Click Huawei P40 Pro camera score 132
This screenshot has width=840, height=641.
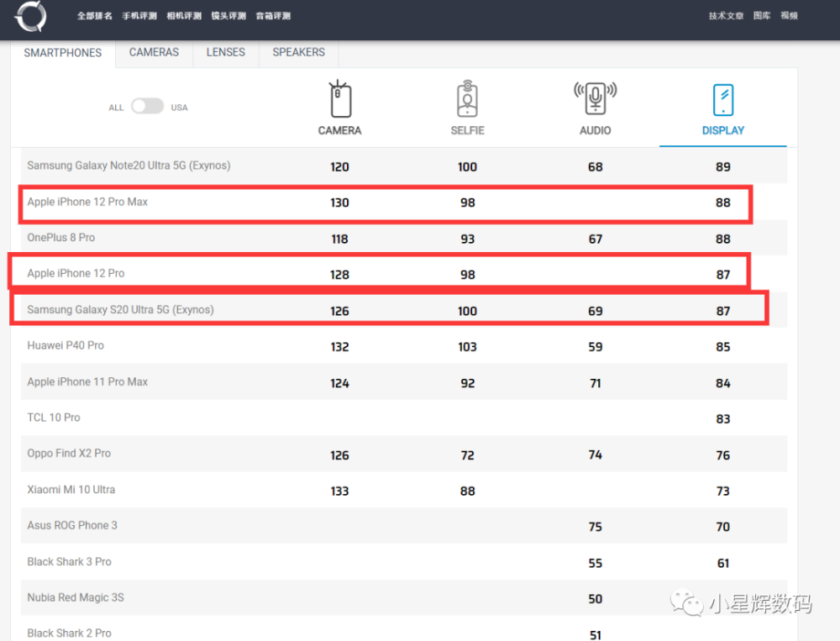click(x=339, y=347)
